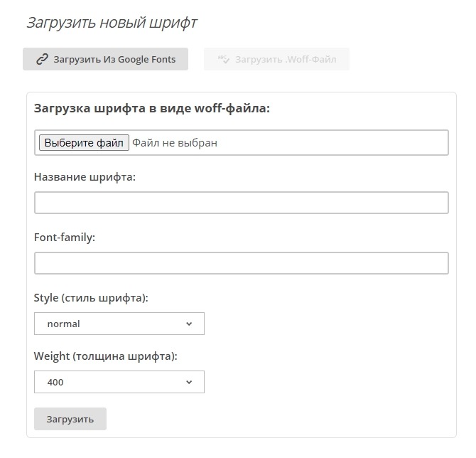476x458 pixels.
Task: Click the "Style (стиль шрифта):" label
Action: 91,298
